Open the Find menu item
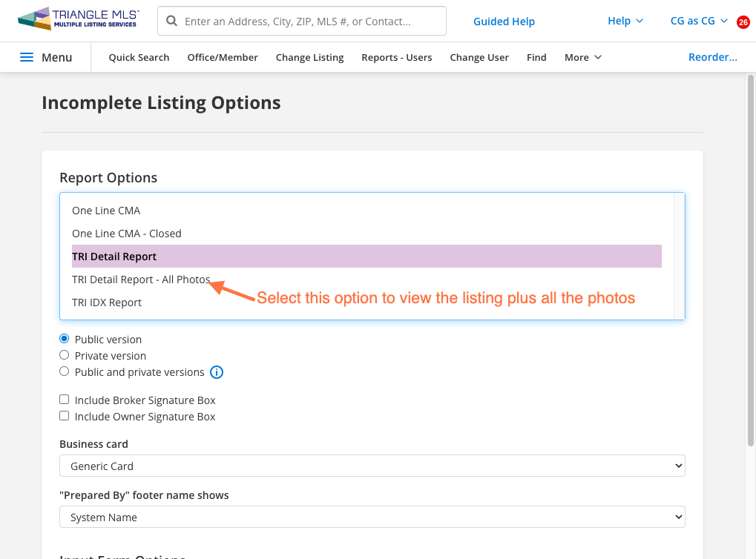This screenshot has width=756, height=559. 536,57
